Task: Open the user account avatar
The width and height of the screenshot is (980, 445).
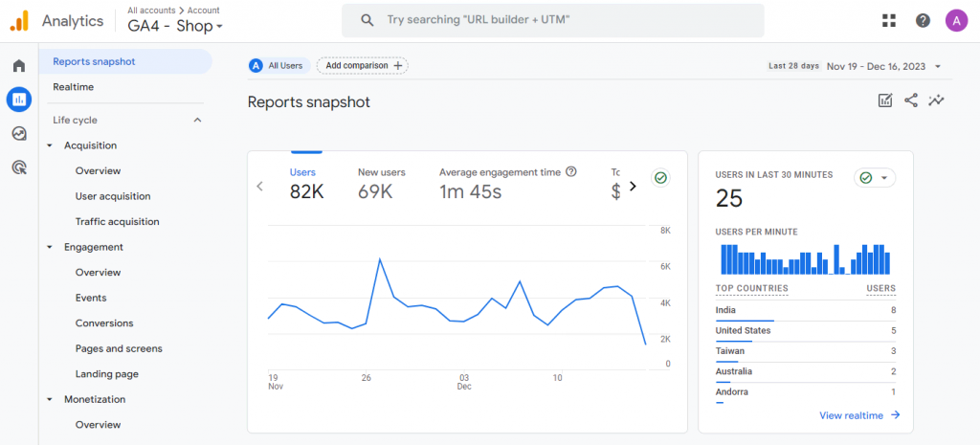Action: (x=956, y=20)
